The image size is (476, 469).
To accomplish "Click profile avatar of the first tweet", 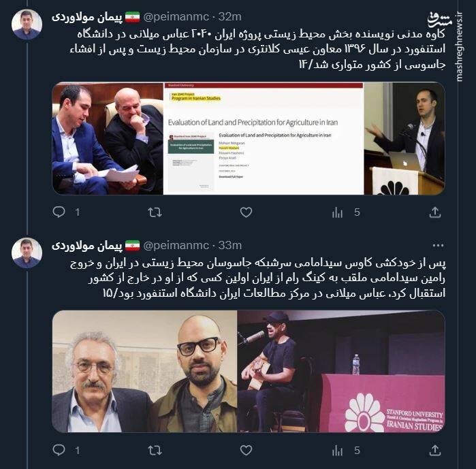I will (x=27, y=25).
